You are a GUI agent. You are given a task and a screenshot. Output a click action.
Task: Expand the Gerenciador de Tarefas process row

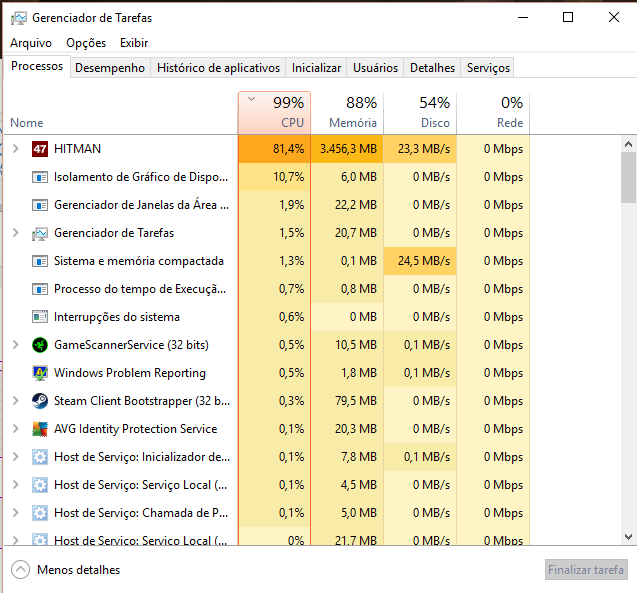point(15,233)
